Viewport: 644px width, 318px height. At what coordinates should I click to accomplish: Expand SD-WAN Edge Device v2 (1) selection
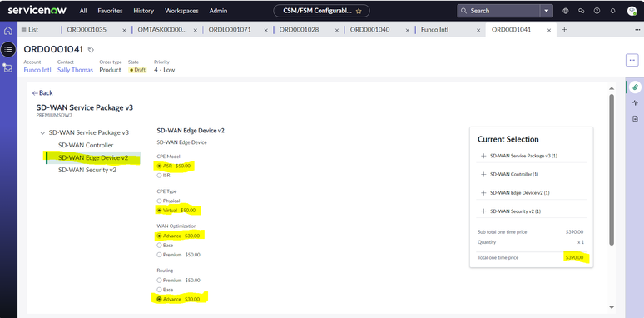(x=483, y=192)
